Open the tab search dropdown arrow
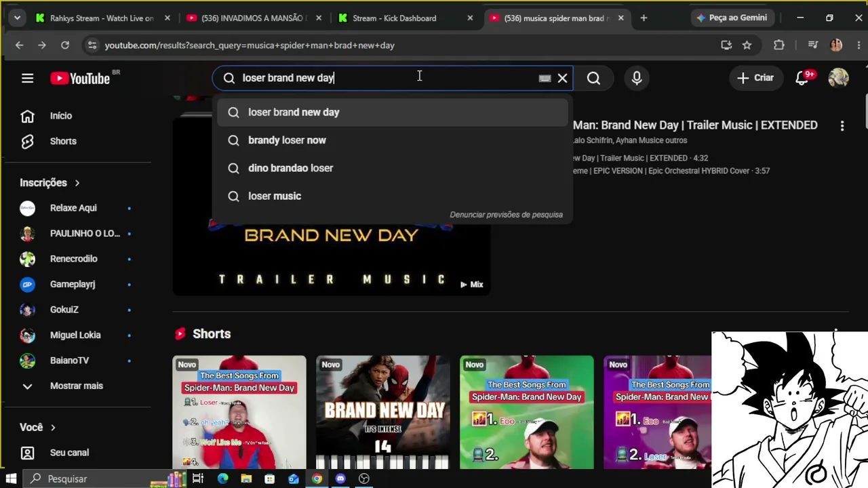Viewport: 868px width, 488px height. [17, 18]
